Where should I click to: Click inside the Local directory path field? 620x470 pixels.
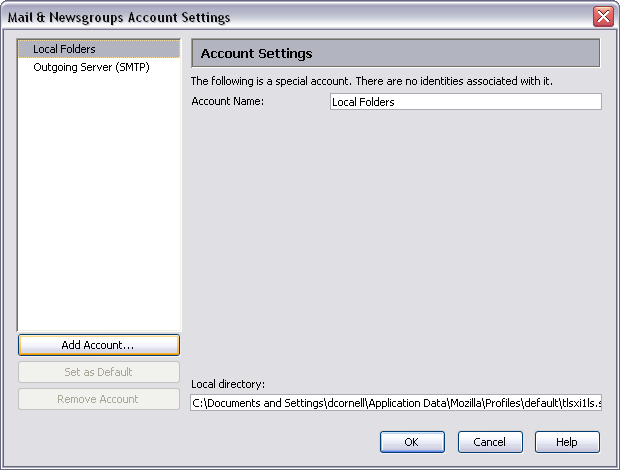[x=395, y=403]
